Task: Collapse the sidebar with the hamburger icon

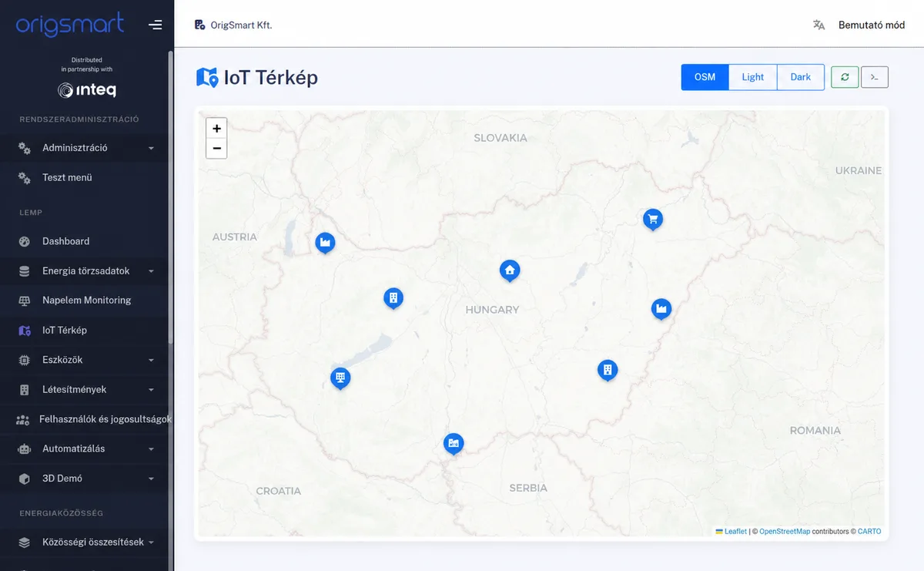Action: click(x=156, y=25)
